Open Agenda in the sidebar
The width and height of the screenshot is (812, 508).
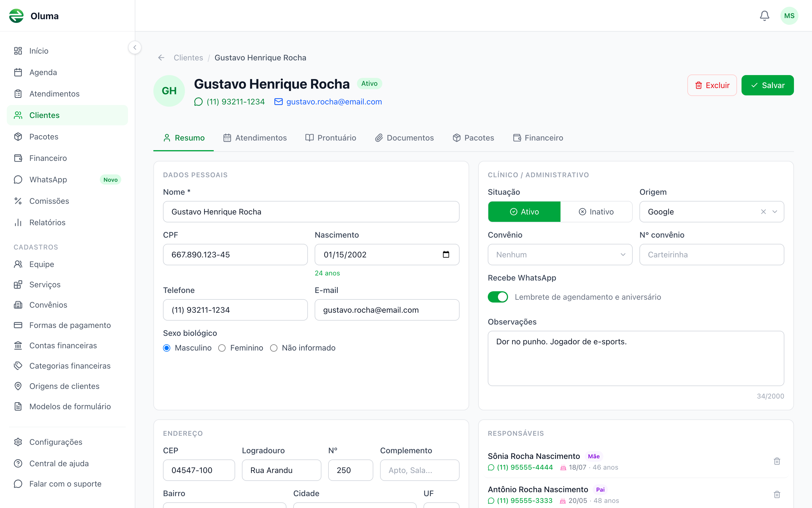point(67,72)
